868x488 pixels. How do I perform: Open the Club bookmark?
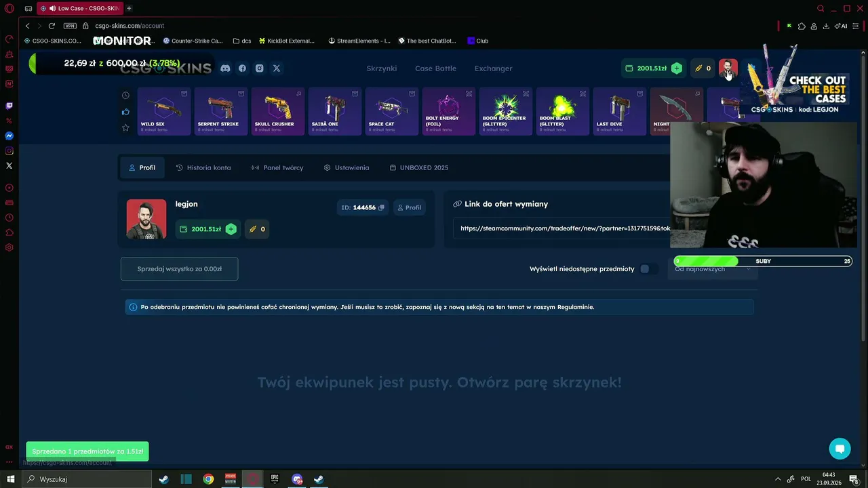[x=478, y=41]
